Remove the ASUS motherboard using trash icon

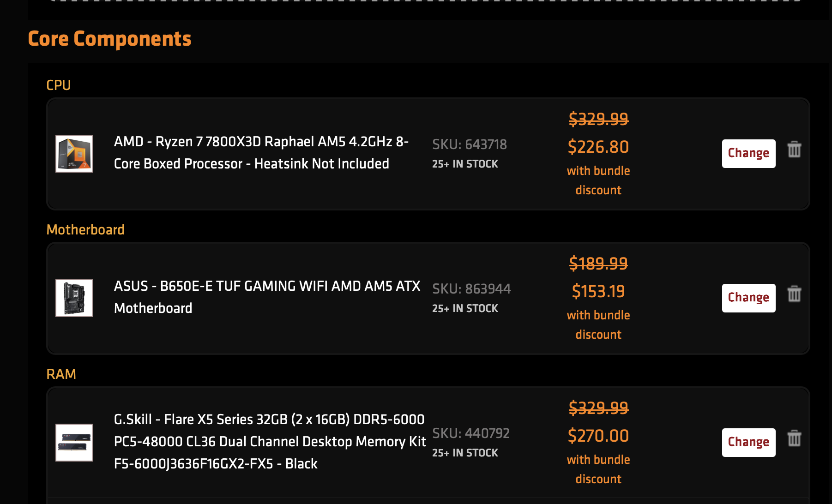coord(794,294)
